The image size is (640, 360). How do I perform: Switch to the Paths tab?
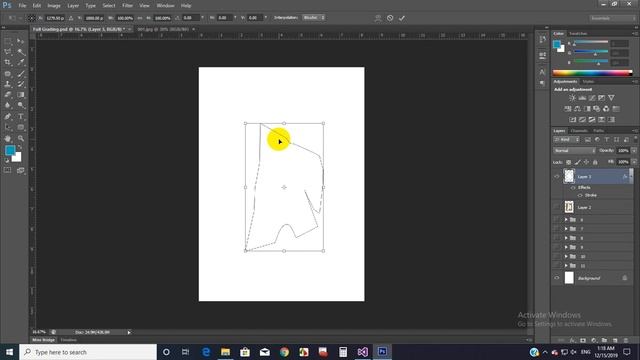598,131
